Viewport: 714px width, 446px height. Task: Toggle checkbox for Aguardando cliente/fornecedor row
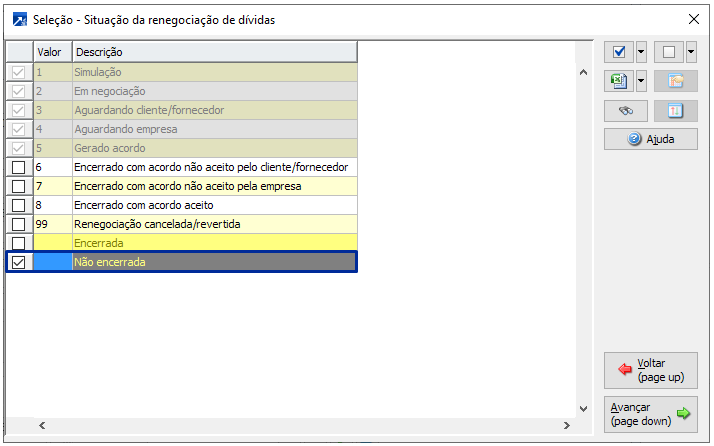pyautogui.click(x=18, y=110)
